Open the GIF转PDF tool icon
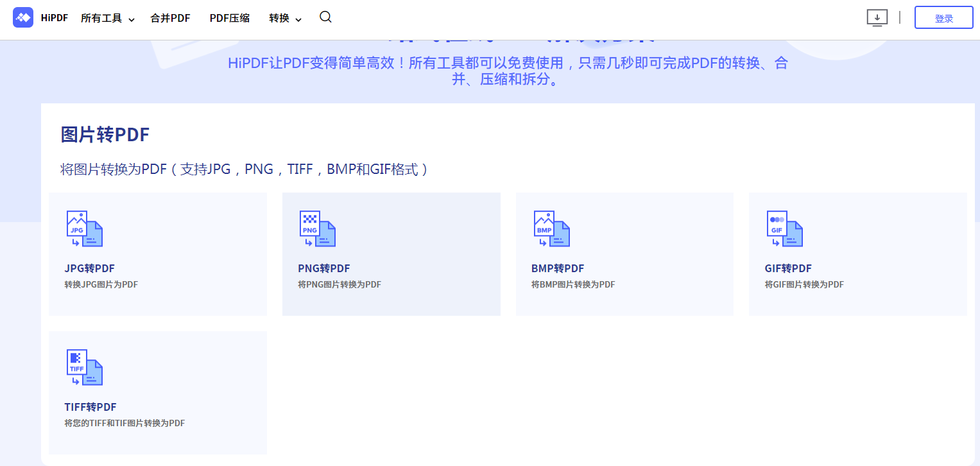Viewport: 980px width, 466px height. [784, 229]
